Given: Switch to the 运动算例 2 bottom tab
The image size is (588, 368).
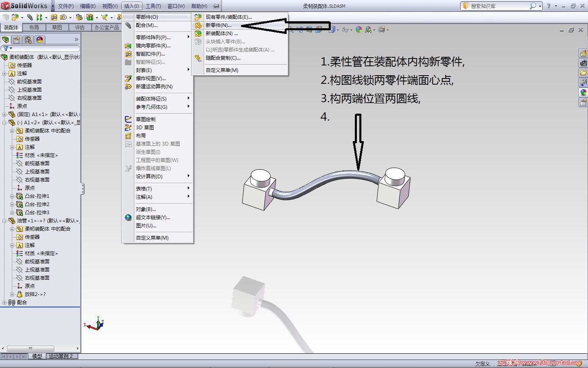Looking at the screenshot, I should (x=61, y=356).
